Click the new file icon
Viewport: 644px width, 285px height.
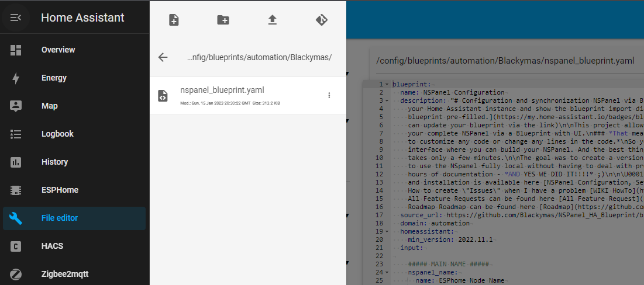174,20
